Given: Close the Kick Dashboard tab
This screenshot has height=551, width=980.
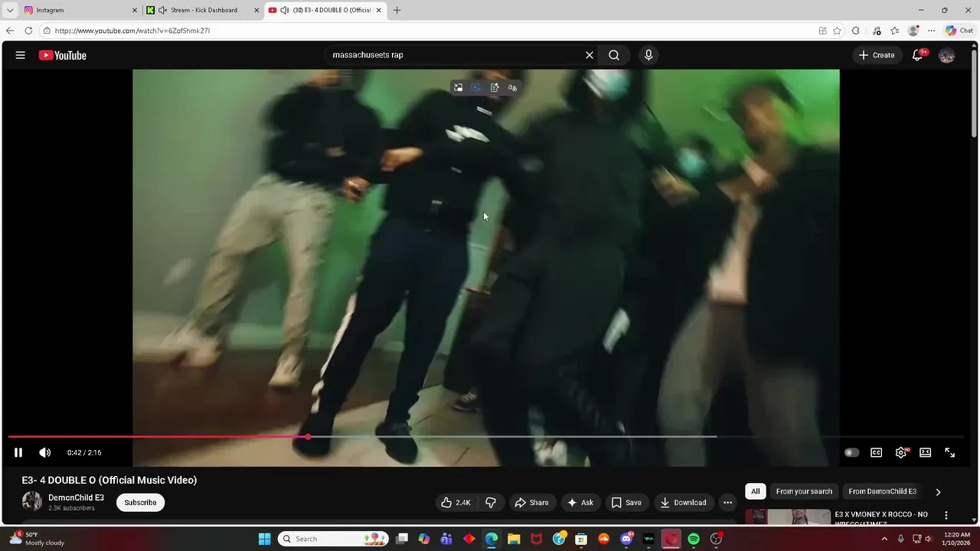Looking at the screenshot, I should [x=256, y=10].
